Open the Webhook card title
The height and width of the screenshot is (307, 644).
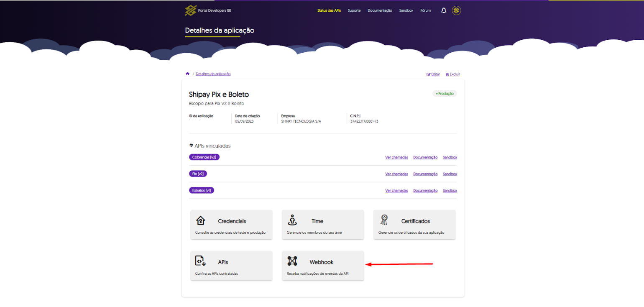coord(322,262)
